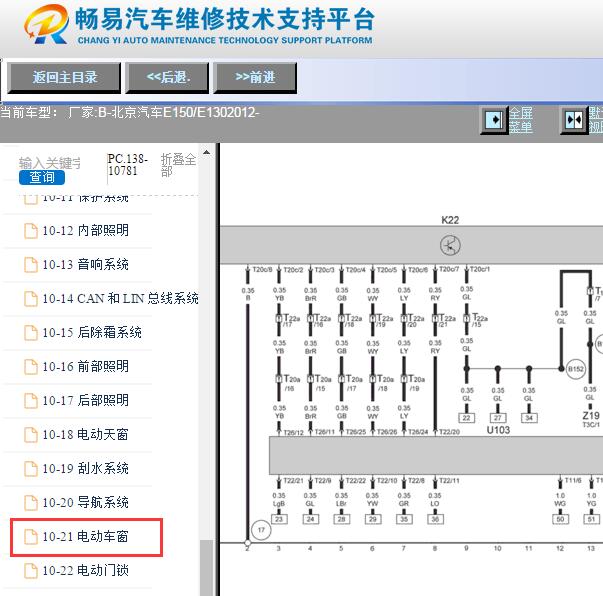The width and height of the screenshot is (603, 596).
Task: Click 返回主目录 button
Action: (64, 78)
